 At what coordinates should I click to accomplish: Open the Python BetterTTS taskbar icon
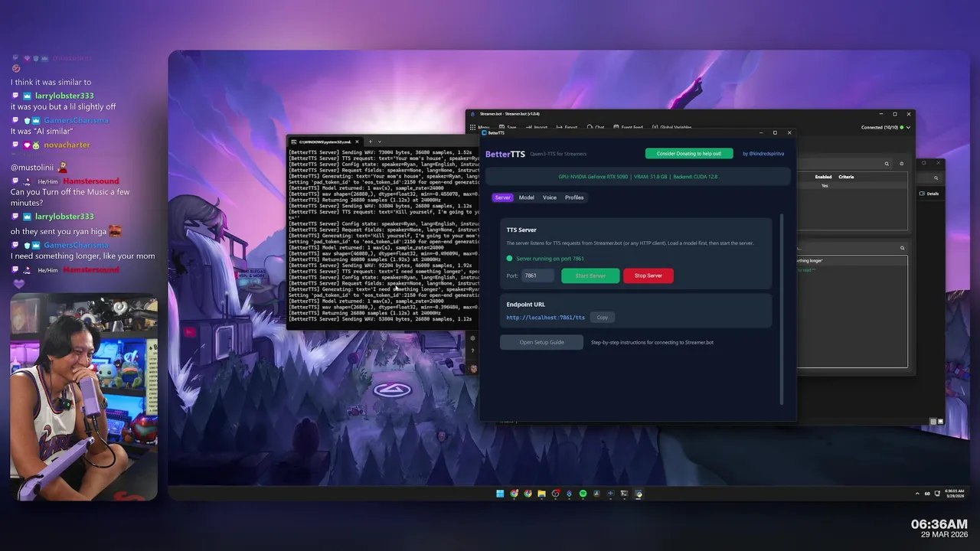[x=638, y=494]
